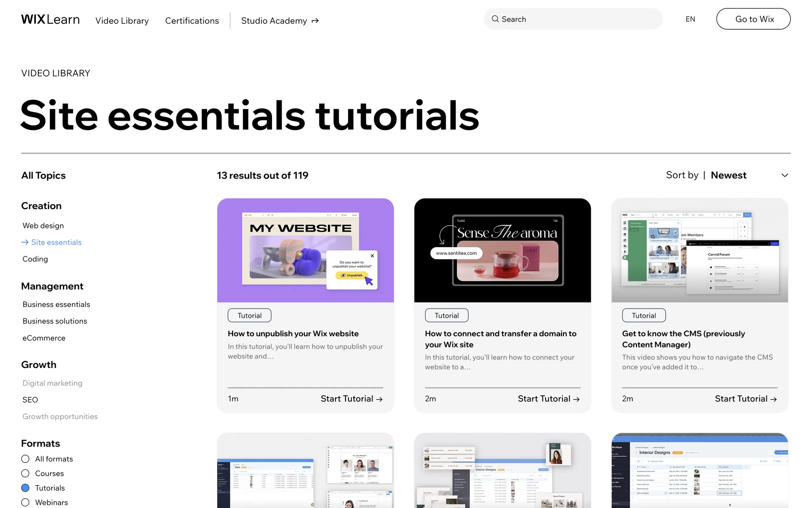Expand the Sort by chevron
This screenshot has height=508, width=812.
pos(785,175)
